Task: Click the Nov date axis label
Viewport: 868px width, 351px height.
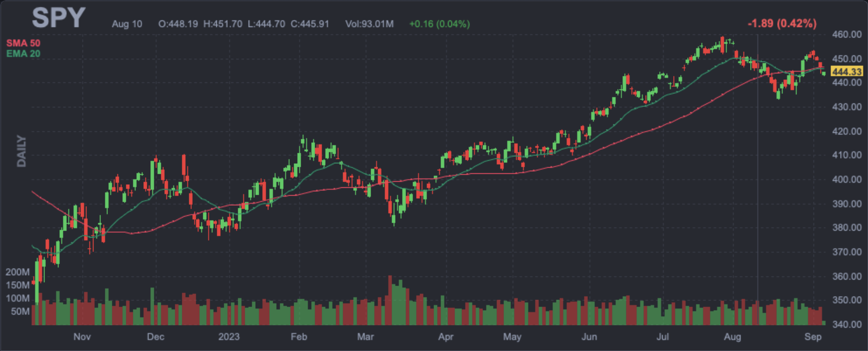Action: [x=82, y=337]
